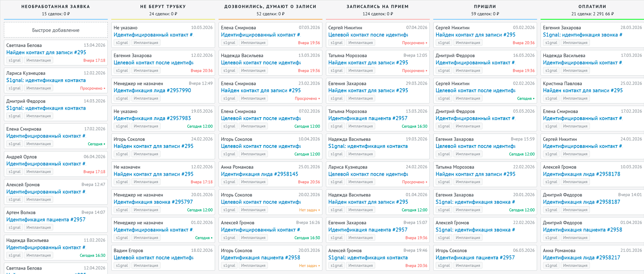Open deal Идентификация лида #2958145
The height and width of the screenshot is (274, 644).
pos(259,174)
